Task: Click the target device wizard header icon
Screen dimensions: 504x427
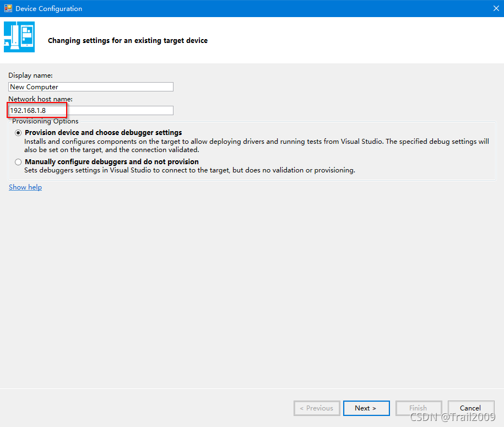Action: coord(19,37)
